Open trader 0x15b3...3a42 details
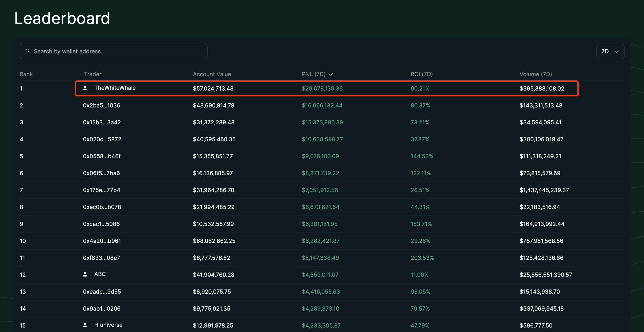This screenshot has height=332, width=644. click(102, 122)
